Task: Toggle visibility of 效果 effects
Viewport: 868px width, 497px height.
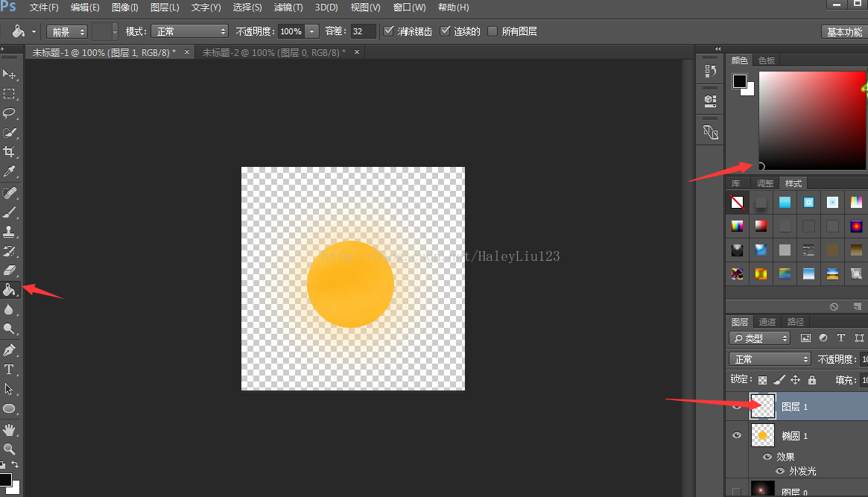Action: pyautogui.click(x=767, y=457)
